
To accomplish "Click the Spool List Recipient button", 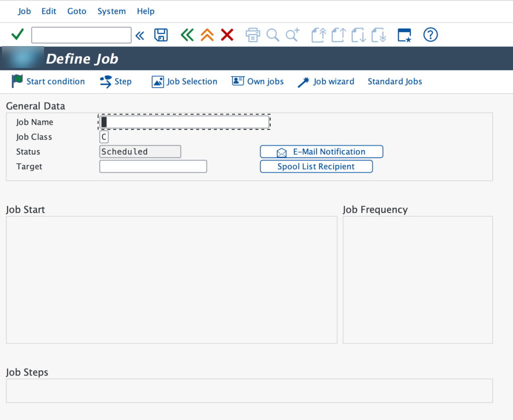I will tap(316, 166).
